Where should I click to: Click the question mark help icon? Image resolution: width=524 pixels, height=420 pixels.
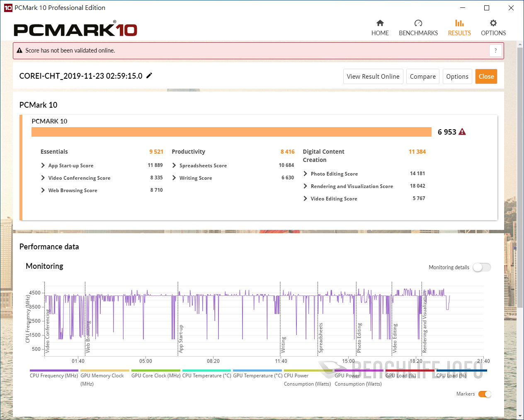coord(495,51)
